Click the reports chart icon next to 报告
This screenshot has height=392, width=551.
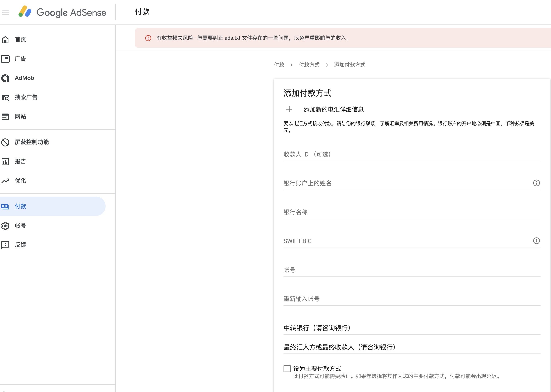(x=5, y=161)
